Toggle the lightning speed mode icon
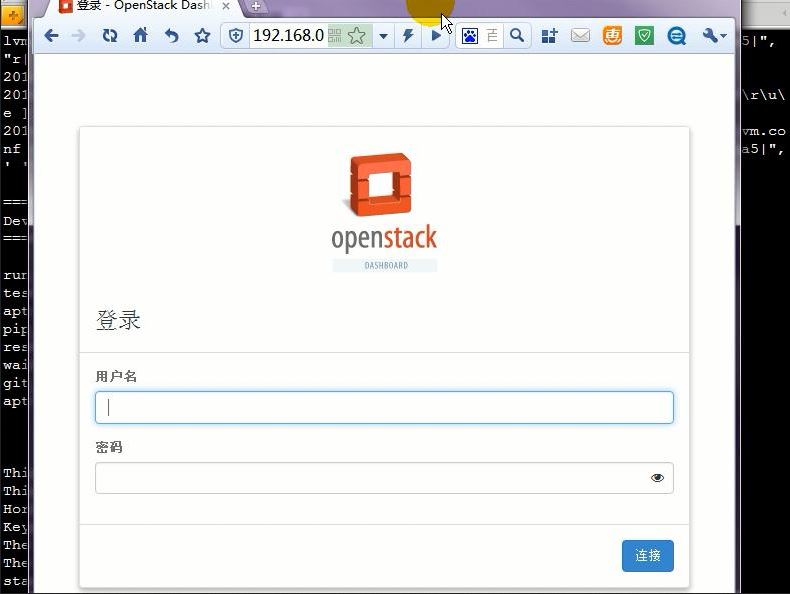790x594 pixels. (x=408, y=36)
